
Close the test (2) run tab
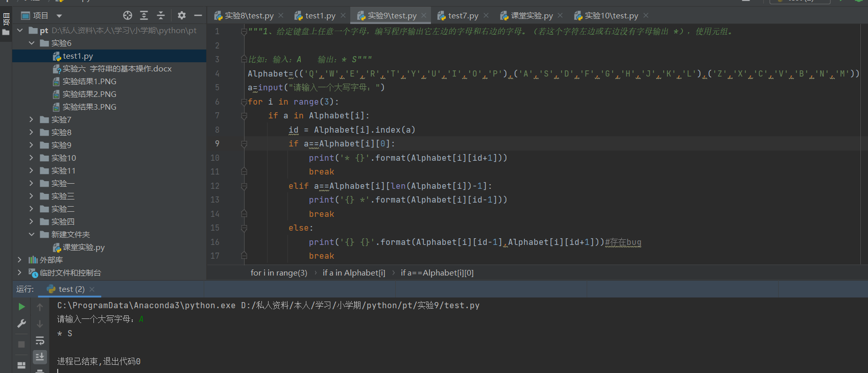click(92, 289)
